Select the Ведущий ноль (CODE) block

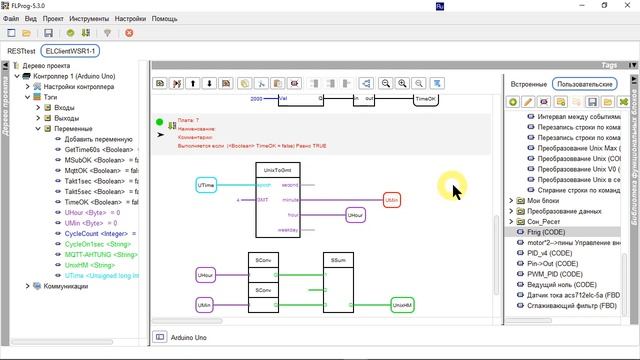coord(562,284)
